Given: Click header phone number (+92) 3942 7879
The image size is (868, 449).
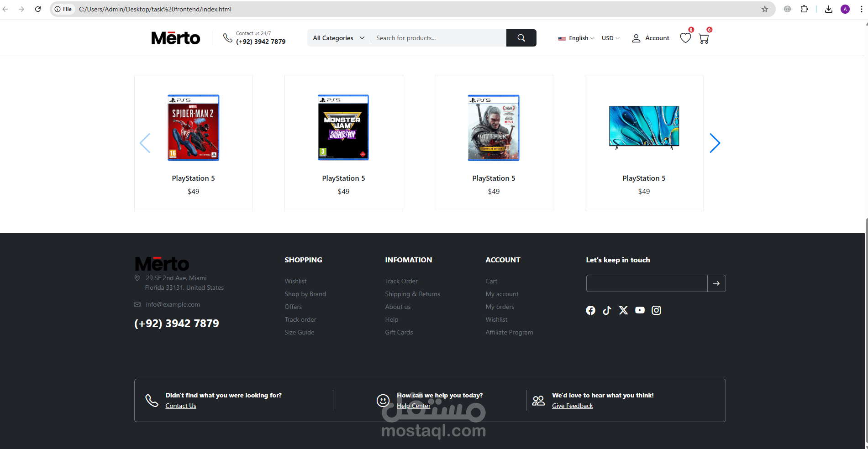Looking at the screenshot, I should (261, 42).
